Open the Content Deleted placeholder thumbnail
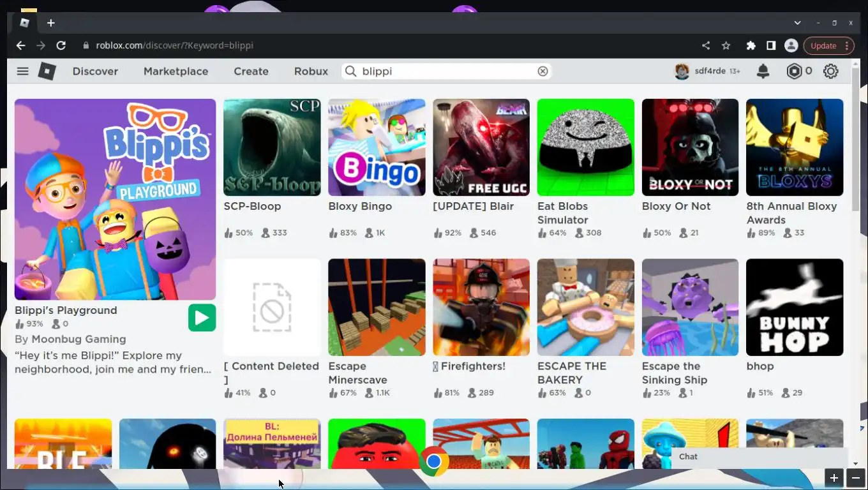 [272, 307]
